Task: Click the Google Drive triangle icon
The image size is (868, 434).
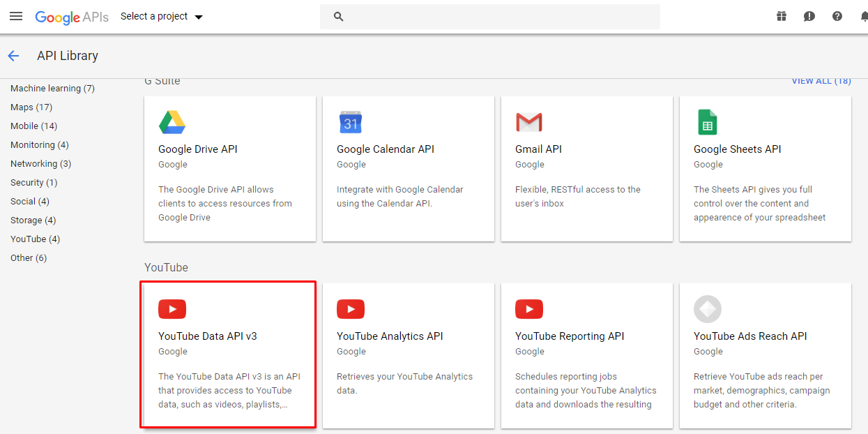Action: [172, 122]
